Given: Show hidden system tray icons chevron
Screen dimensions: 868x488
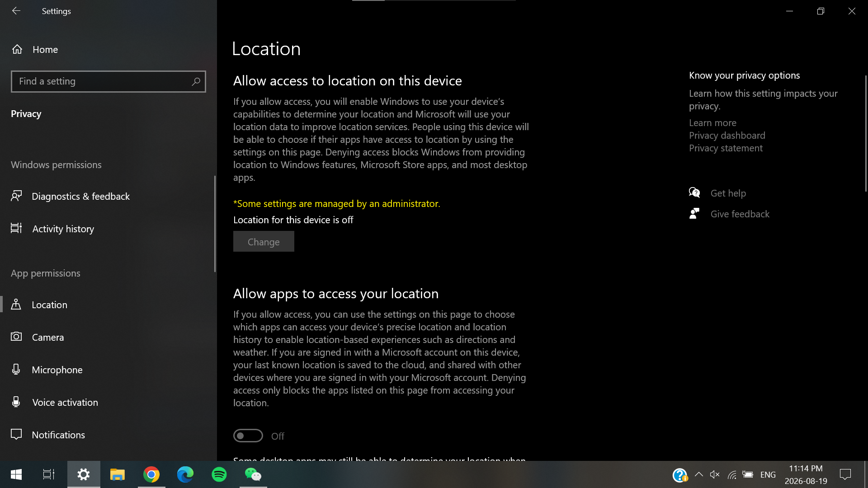Looking at the screenshot, I should (x=698, y=474).
